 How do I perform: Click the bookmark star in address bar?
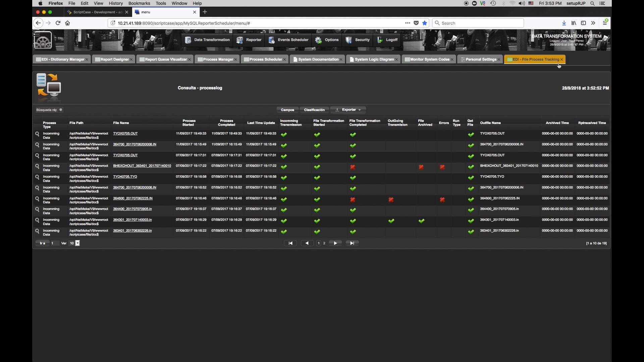(x=425, y=23)
